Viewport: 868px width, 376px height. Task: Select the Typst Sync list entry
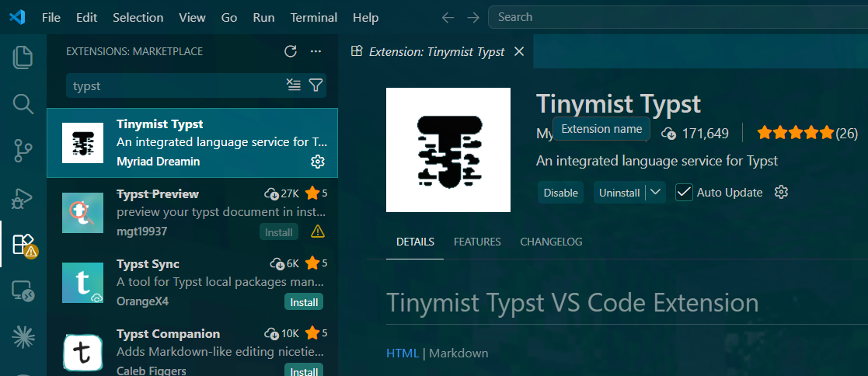[x=193, y=283]
